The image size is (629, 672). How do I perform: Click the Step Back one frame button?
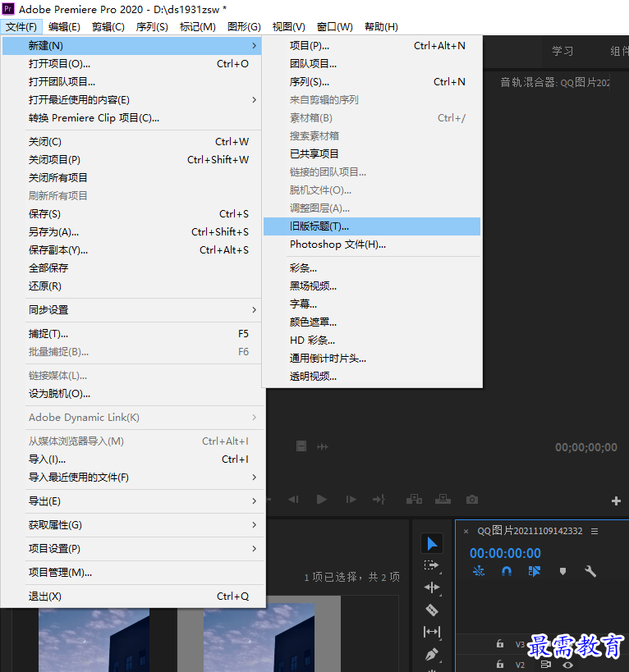(294, 500)
